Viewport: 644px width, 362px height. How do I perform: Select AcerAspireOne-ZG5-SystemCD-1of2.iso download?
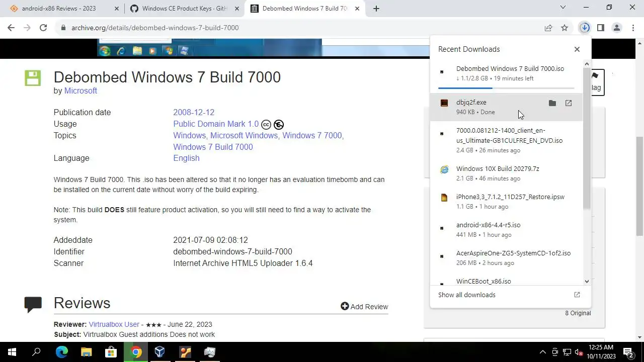[x=506, y=258]
